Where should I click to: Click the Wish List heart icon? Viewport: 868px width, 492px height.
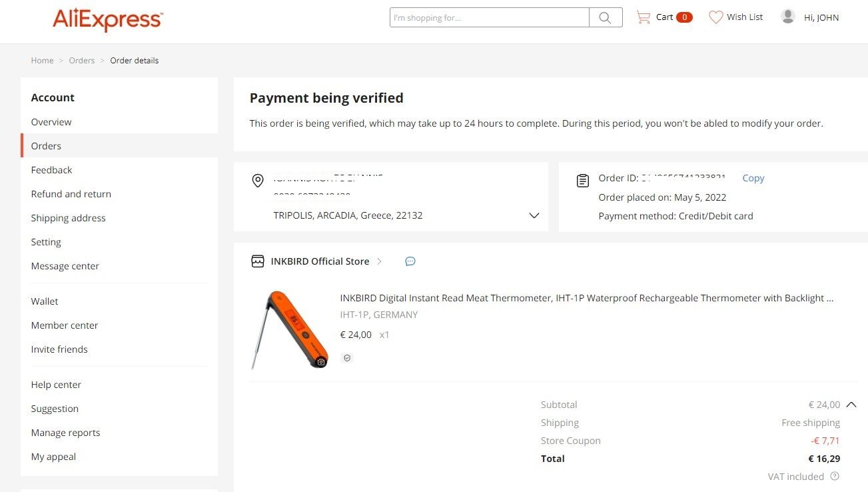click(716, 17)
